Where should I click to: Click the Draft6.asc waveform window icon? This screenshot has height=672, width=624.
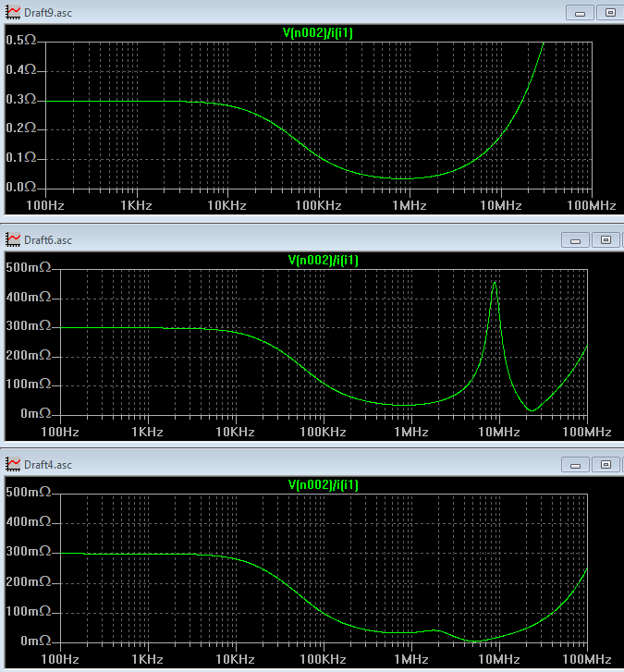(x=13, y=239)
